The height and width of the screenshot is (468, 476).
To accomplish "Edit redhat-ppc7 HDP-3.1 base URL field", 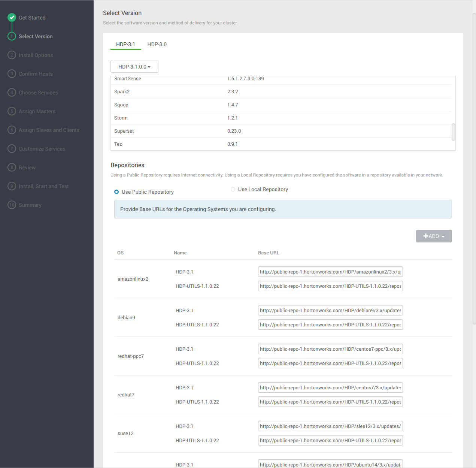I will click(x=330, y=349).
